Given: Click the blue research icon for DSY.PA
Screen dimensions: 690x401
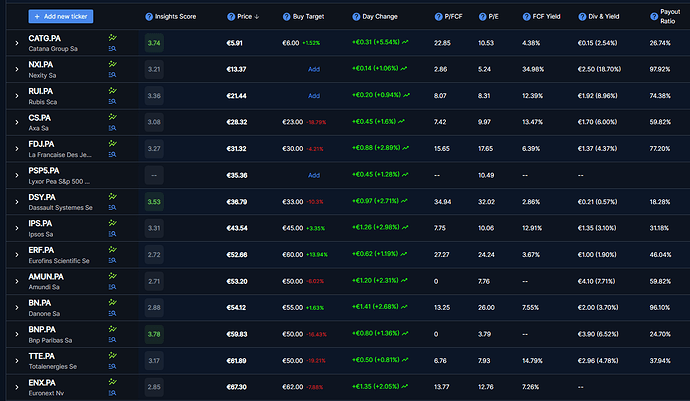Looking at the screenshot, I should 112,207.
